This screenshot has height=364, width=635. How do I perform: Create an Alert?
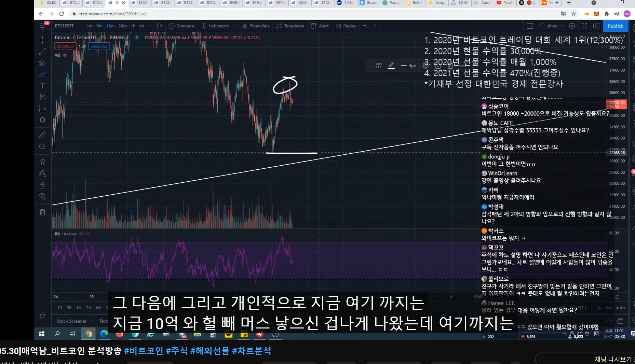(320, 26)
